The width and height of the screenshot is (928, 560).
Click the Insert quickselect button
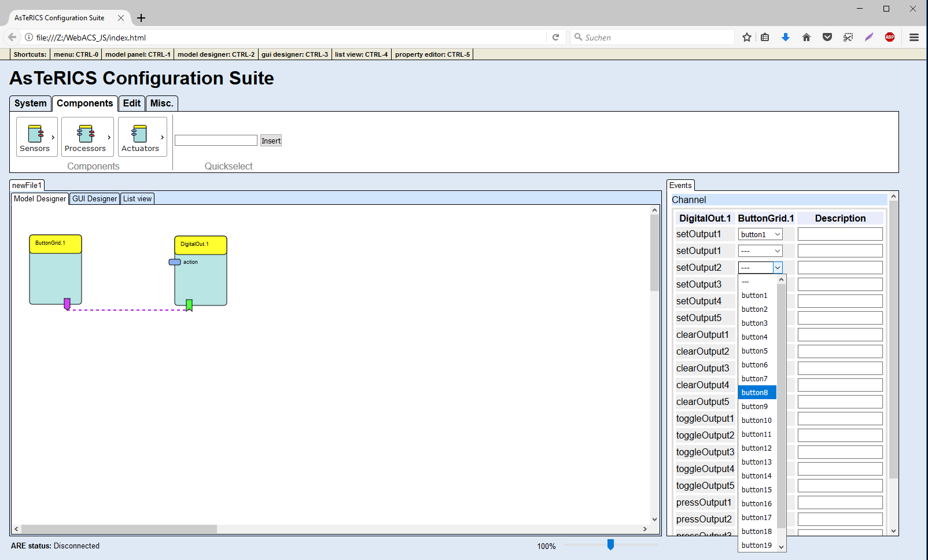(x=271, y=141)
